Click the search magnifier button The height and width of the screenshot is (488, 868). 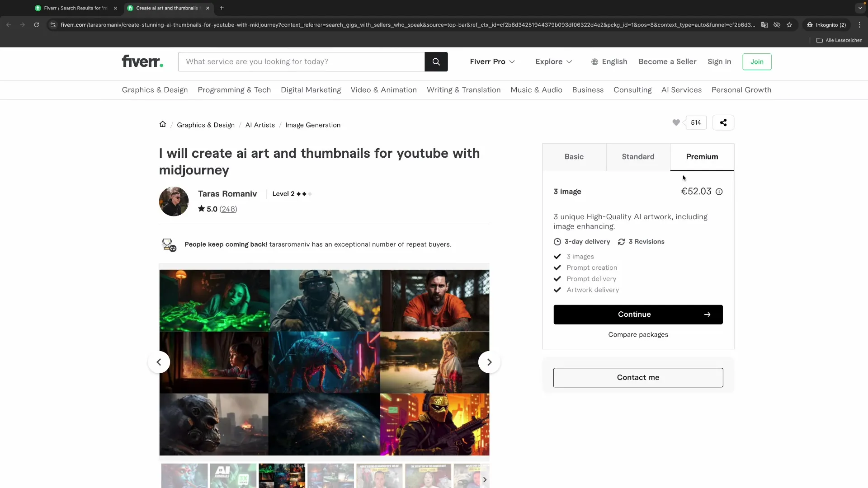(436, 62)
